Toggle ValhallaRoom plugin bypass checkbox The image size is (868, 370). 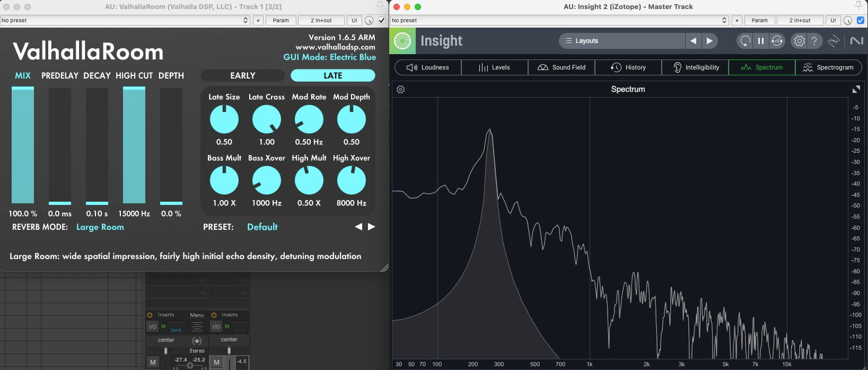tap(381, 21)
